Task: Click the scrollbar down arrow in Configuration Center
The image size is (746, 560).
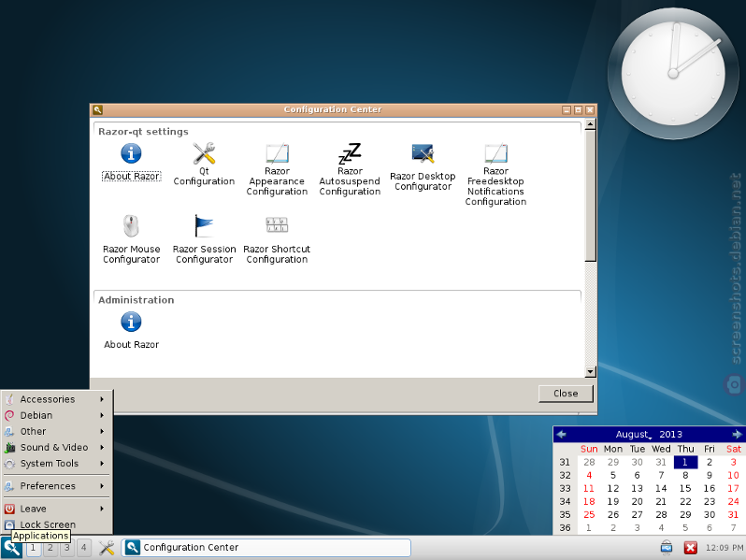Action: (590, 371)
